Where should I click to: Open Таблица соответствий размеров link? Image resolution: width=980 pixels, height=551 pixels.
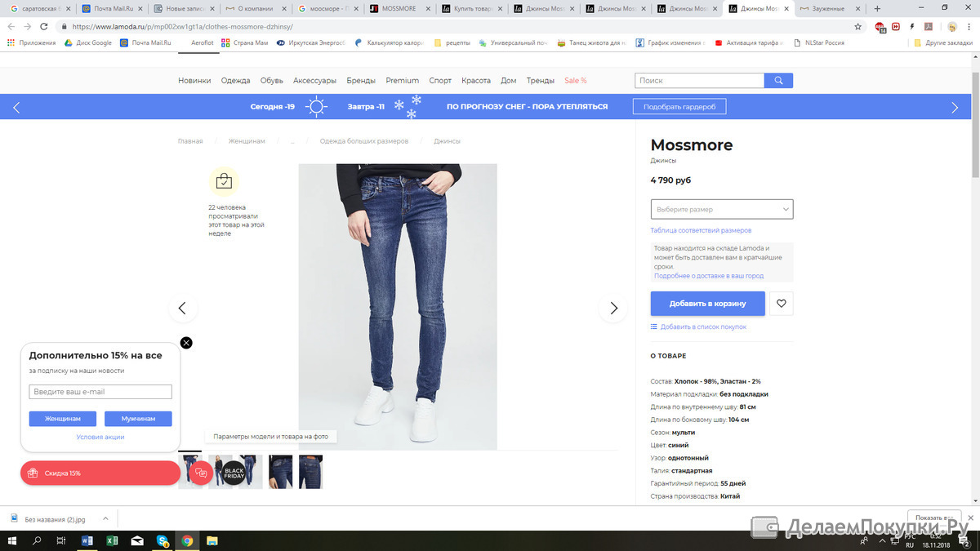pos(701,230)
